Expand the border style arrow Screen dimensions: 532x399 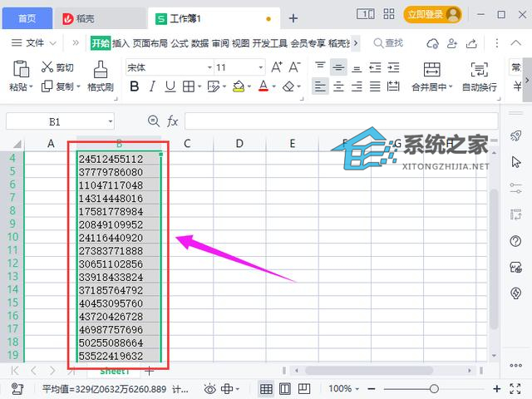(x=199, y=86)
